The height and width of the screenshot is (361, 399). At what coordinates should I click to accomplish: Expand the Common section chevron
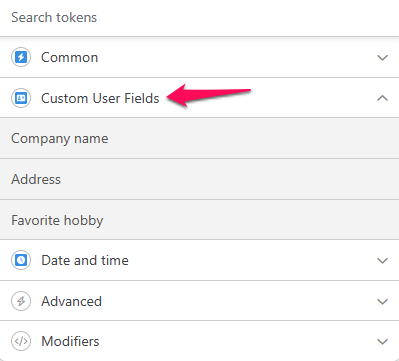[382, 58]
